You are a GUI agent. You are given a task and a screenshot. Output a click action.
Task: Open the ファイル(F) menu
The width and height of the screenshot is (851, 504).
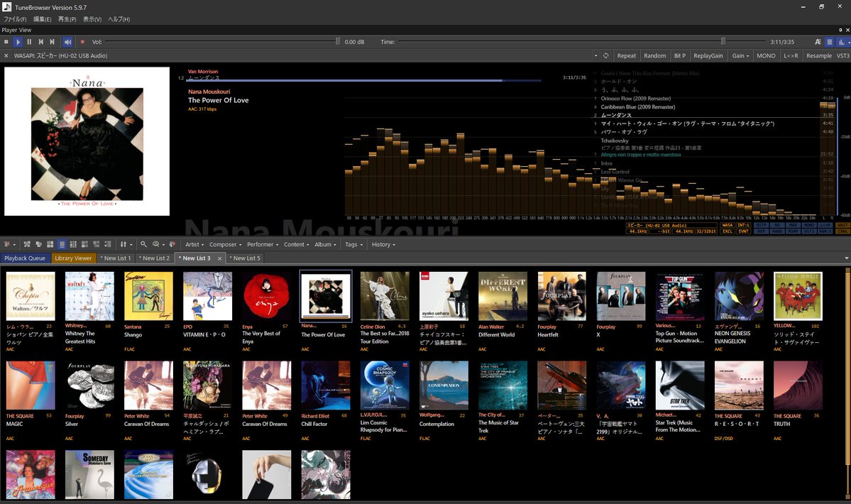15,20
